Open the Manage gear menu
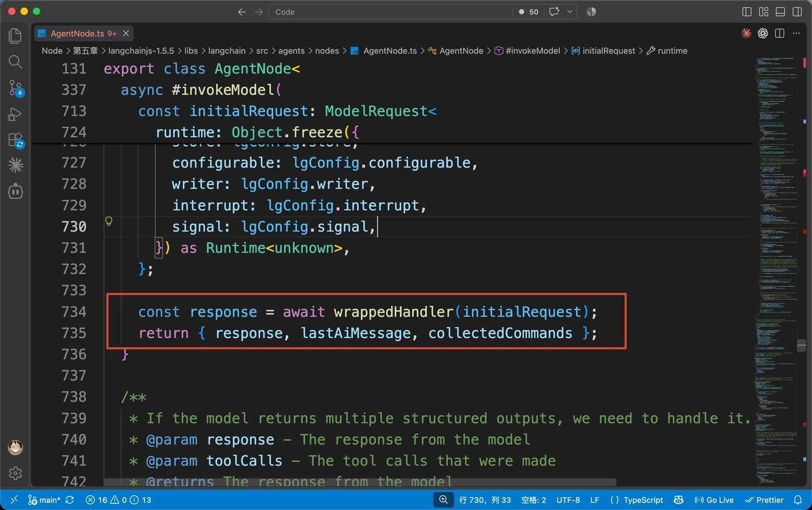812x510 pixels. [x=16, y=473]
